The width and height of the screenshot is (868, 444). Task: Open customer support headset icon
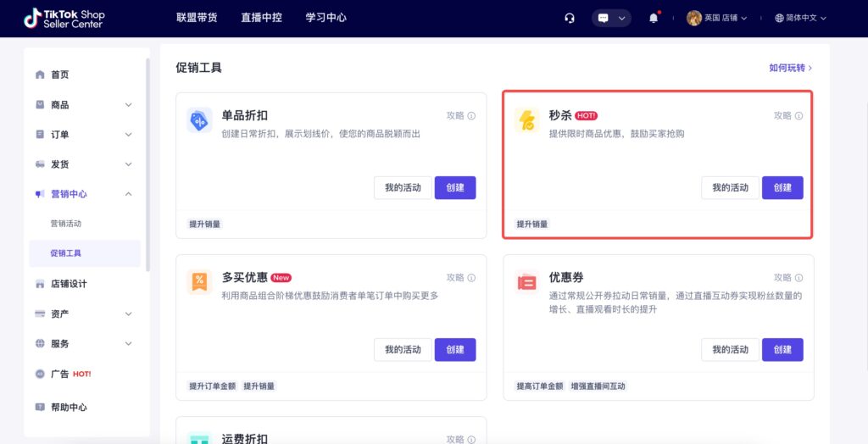click(x=569, y=19)
